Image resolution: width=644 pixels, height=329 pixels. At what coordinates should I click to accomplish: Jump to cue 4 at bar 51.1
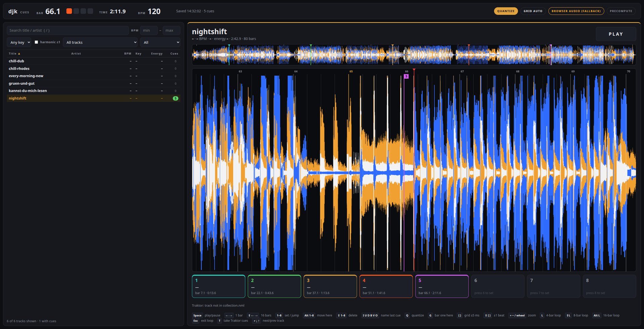pyautogui.click(x=386, y=286)
